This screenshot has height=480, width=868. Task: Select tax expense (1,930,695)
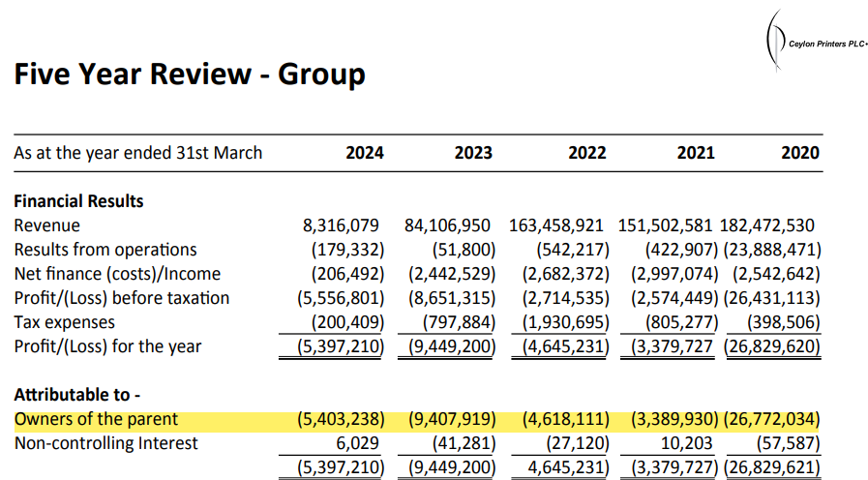566,322
